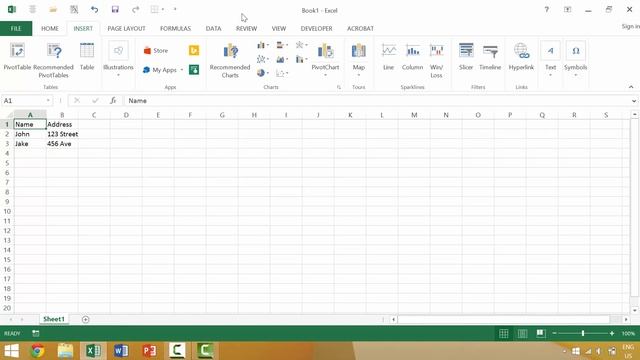Insert a column chart
This screenshot has width=640, height=360.
pos(262,45)
